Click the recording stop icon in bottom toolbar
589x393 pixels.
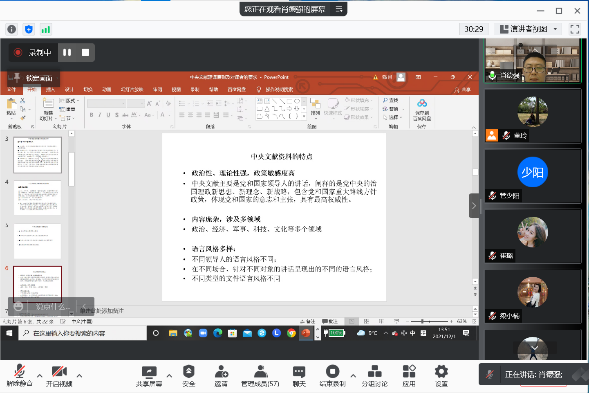[x=332, y=371]
